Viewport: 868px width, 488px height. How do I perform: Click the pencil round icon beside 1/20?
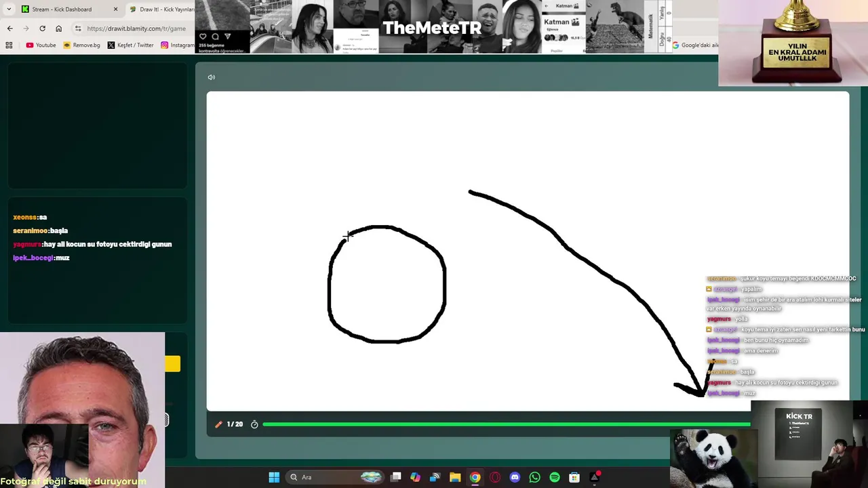[218, 424]
